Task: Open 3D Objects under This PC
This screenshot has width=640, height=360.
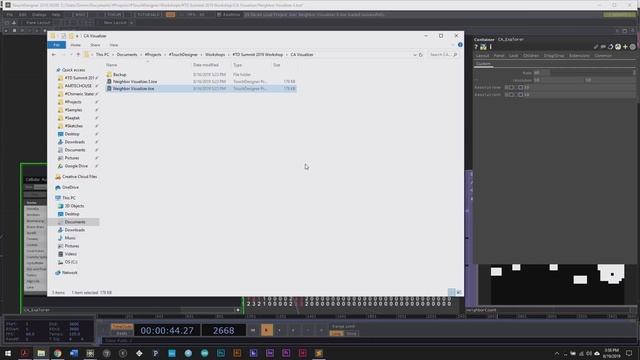Action: click(x=73, y=206)
